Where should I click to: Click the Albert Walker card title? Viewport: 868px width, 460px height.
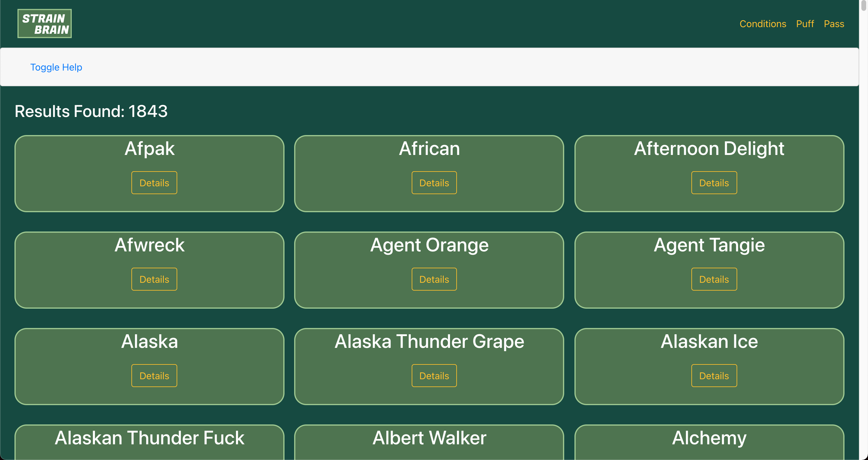pos(429,438)
